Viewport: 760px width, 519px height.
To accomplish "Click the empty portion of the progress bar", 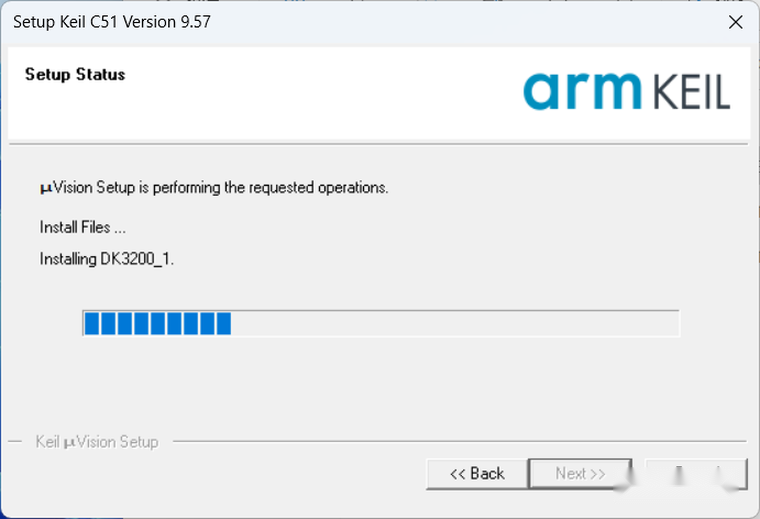I will [x=455, y=323].
